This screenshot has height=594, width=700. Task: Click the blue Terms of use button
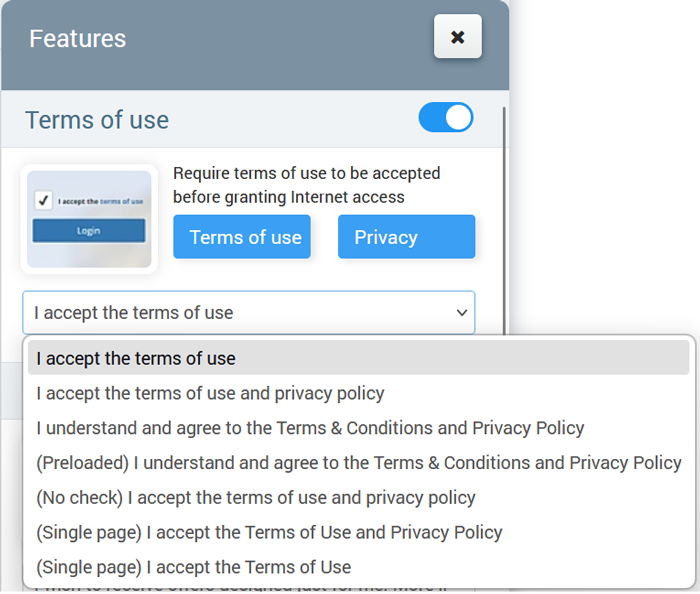[x=241, y=237]
